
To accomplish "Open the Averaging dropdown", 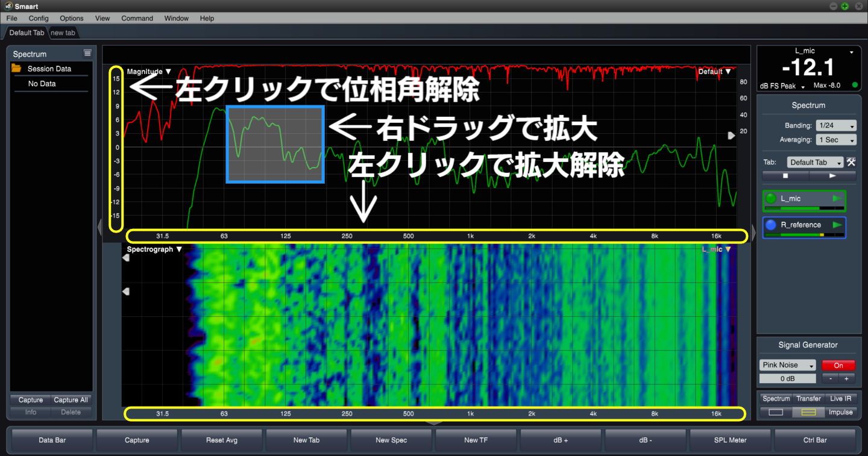I will coord(835,139).
